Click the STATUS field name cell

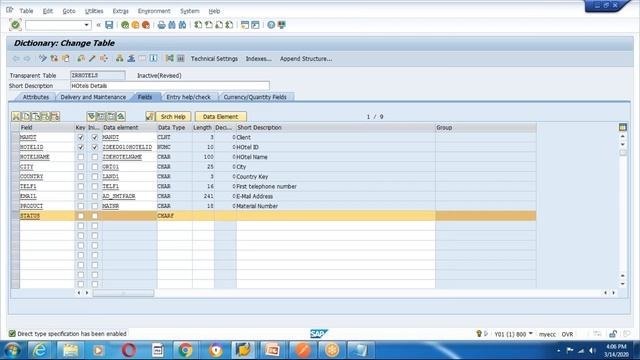coord(47,216)
